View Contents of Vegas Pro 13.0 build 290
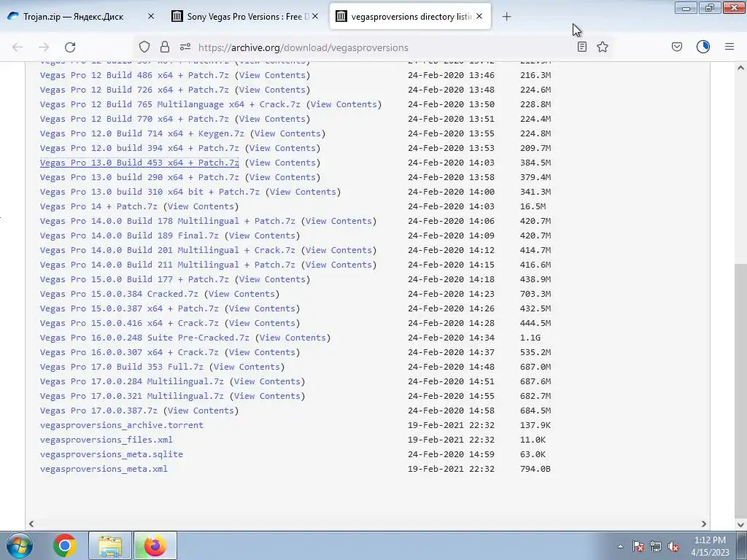This screenshot has height=560, width=747. click(x=282, y=177)
